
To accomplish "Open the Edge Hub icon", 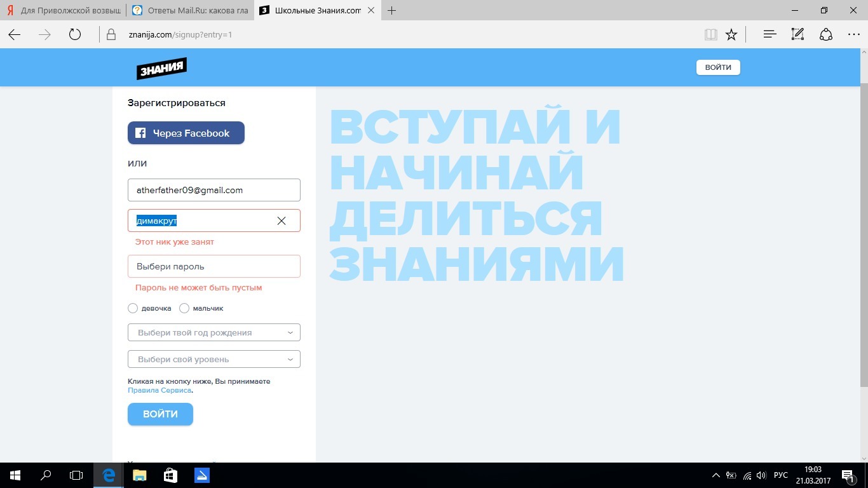I will point(770,35).
